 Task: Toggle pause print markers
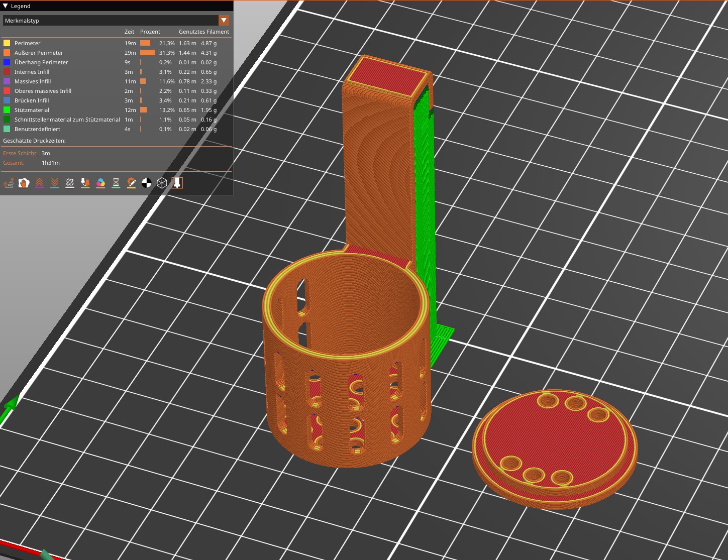coord(115,183)
